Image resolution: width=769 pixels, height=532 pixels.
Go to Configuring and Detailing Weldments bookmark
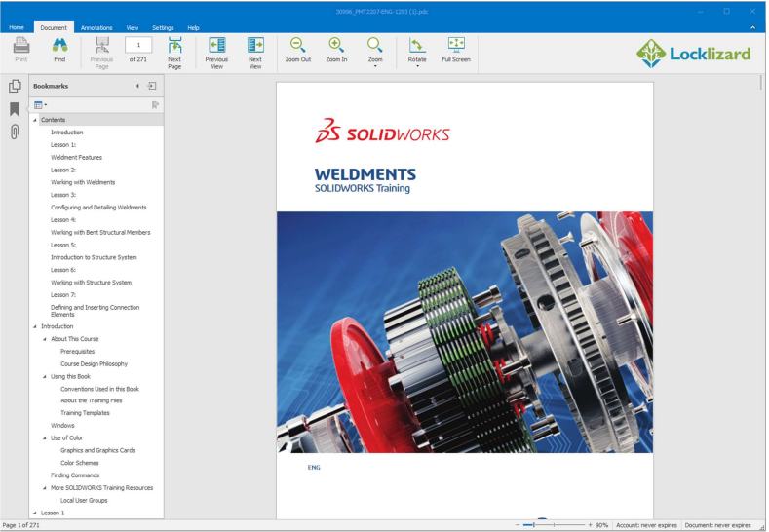point(98,208)
